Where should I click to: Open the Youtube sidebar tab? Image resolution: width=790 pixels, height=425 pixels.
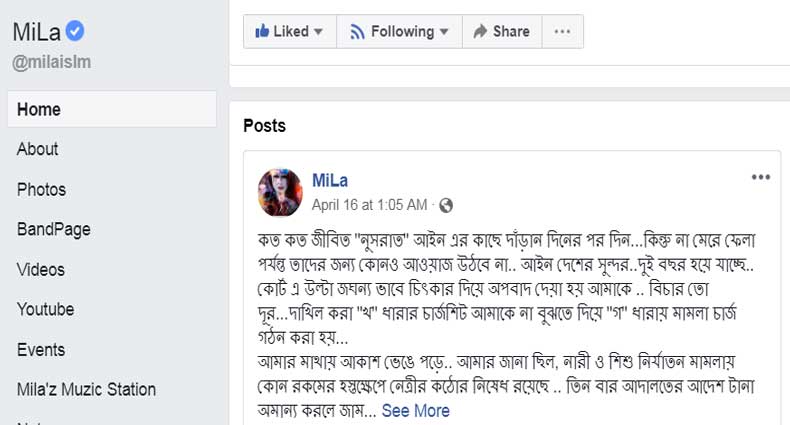(x=46, y=309)
